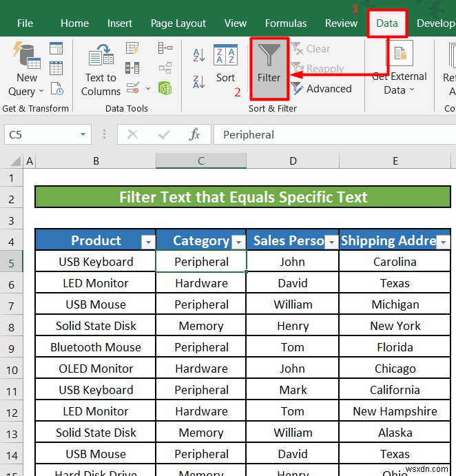Select the Michigan cell

[395, 304]
